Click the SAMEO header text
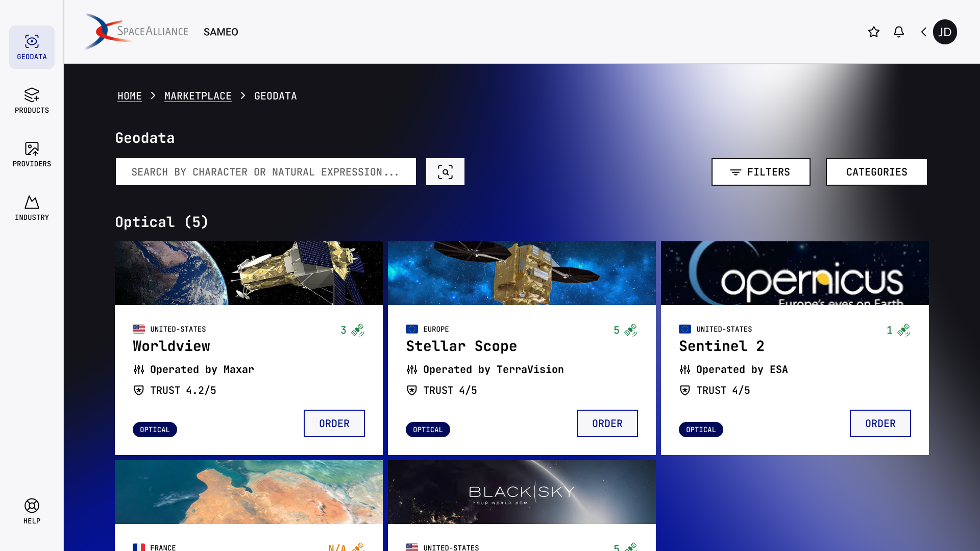Viewport: 980px width, 551px height. coord(221,32)
